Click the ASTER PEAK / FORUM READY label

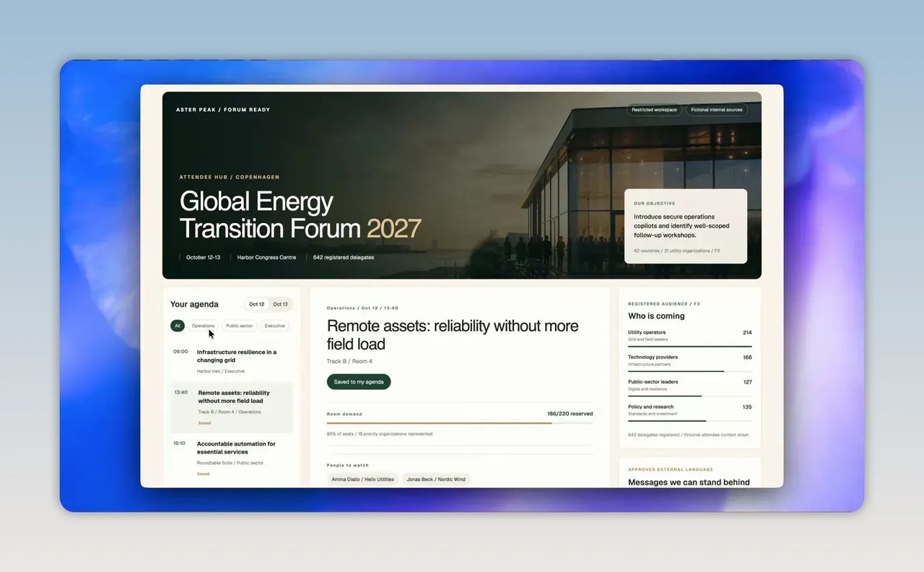pos(223,110)
